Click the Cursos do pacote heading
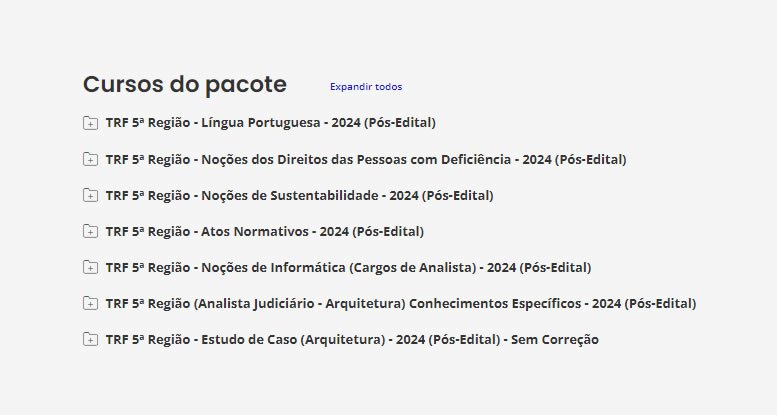777x415 pixels. coord(184,84)
